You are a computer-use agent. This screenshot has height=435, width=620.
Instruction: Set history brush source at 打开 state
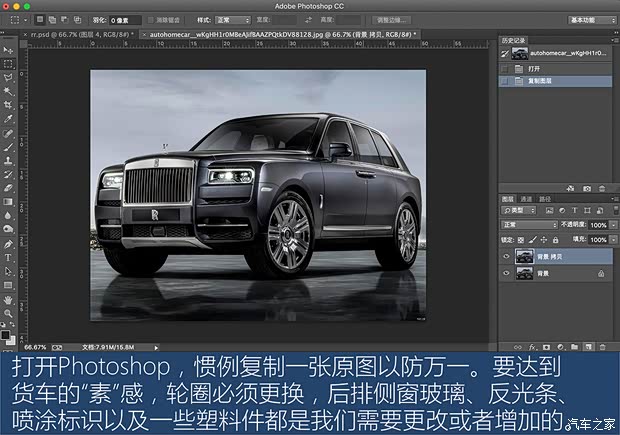pyautogui.click(x=505, y=69)
